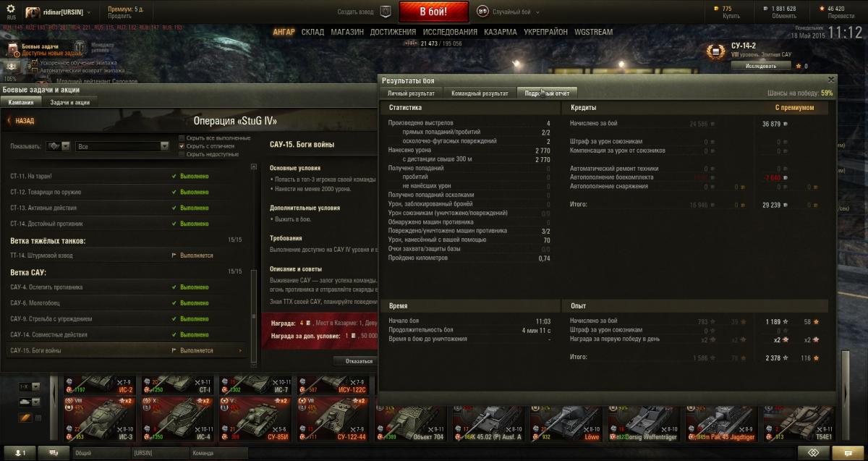
Task: Click the Боевые задачи icon
Action: 13,50
